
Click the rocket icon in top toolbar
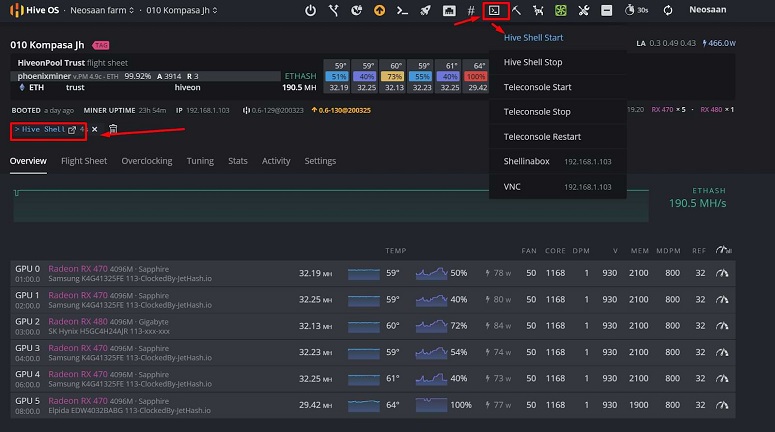(x=425, y=11)
